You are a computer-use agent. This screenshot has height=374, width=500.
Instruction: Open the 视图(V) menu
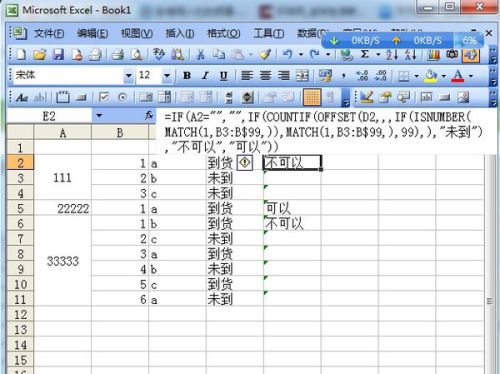coord(137,33)
